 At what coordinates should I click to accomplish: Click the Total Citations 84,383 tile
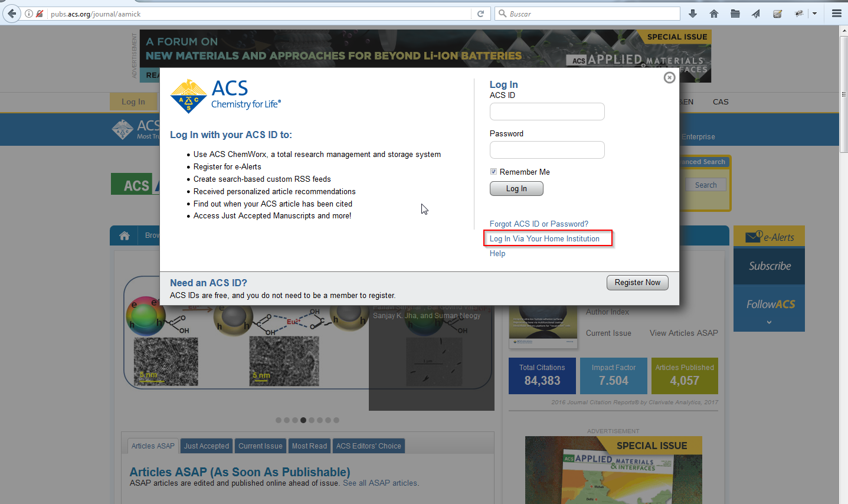coord(542,376)
